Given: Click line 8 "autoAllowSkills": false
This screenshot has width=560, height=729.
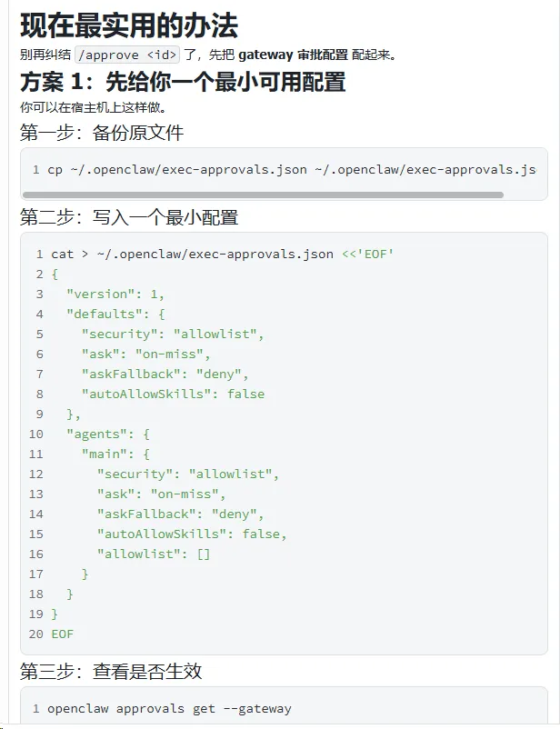Looking at the screenshot, I should point(173,394).
